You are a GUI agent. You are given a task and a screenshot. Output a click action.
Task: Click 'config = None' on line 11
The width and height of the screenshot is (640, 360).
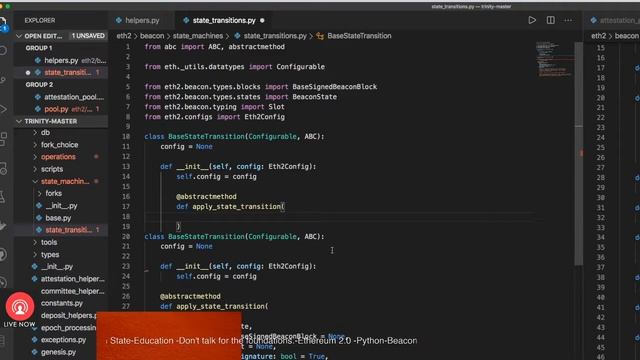186,147
